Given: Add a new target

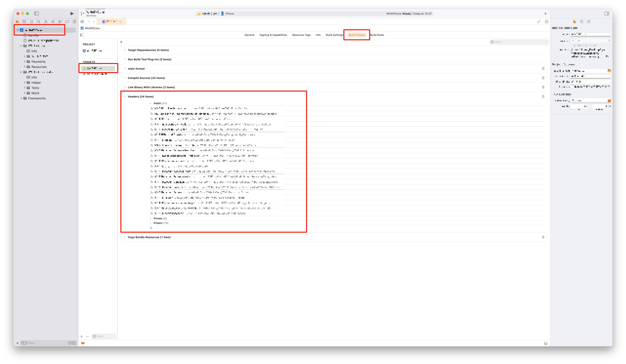Looking at the screenshot, I should pyautogui.click(x=82, y=336).
